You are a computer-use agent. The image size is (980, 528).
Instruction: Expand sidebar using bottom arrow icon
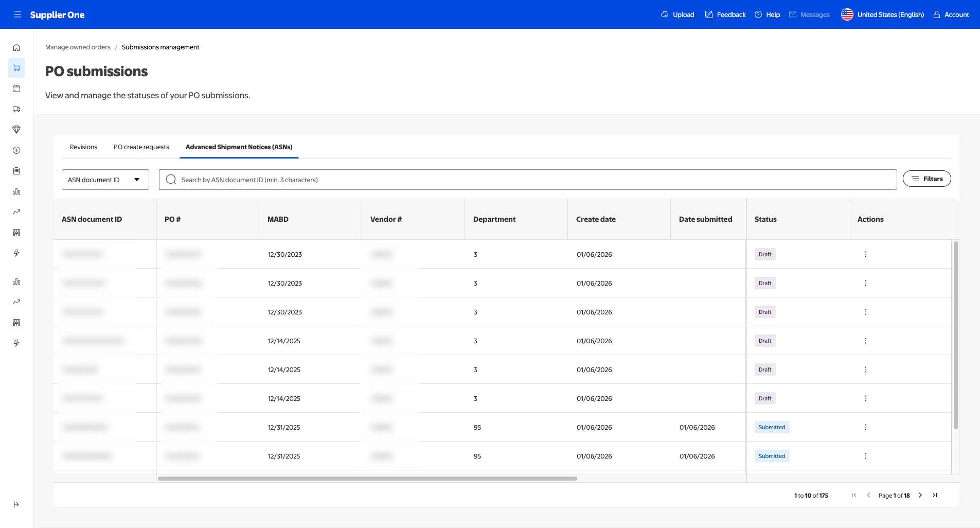coord(16,504)
